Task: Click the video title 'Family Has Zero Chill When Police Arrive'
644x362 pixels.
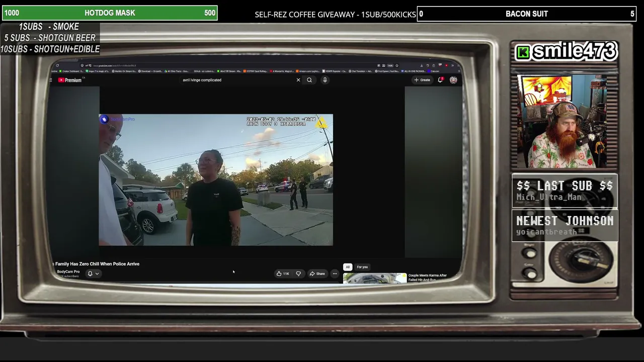Action: (x=96, y=264)
